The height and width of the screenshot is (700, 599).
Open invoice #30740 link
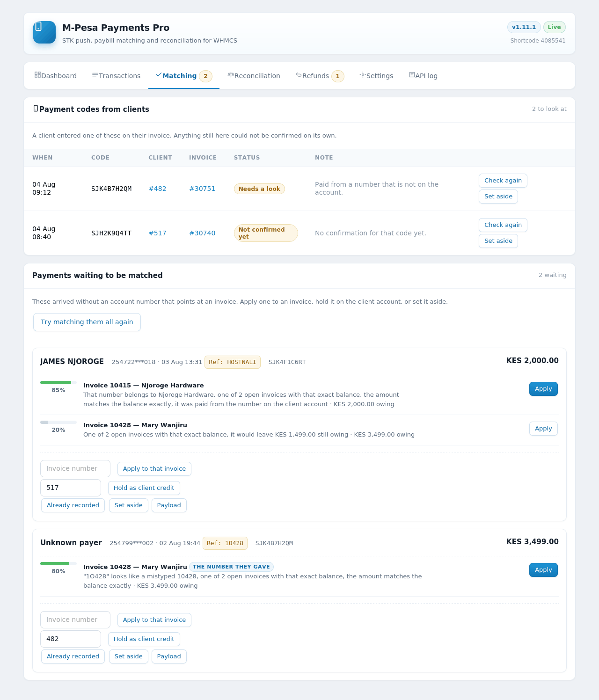(x=202, y=233)
